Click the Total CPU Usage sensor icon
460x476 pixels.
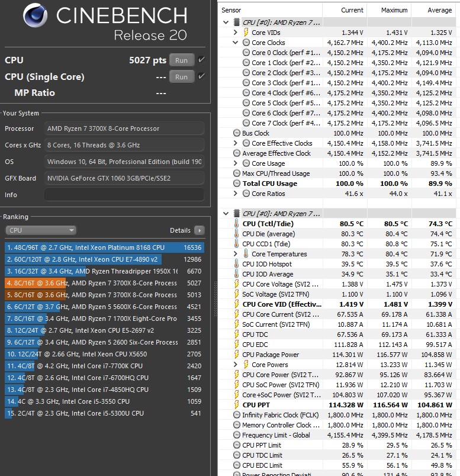tap(237, 184)
